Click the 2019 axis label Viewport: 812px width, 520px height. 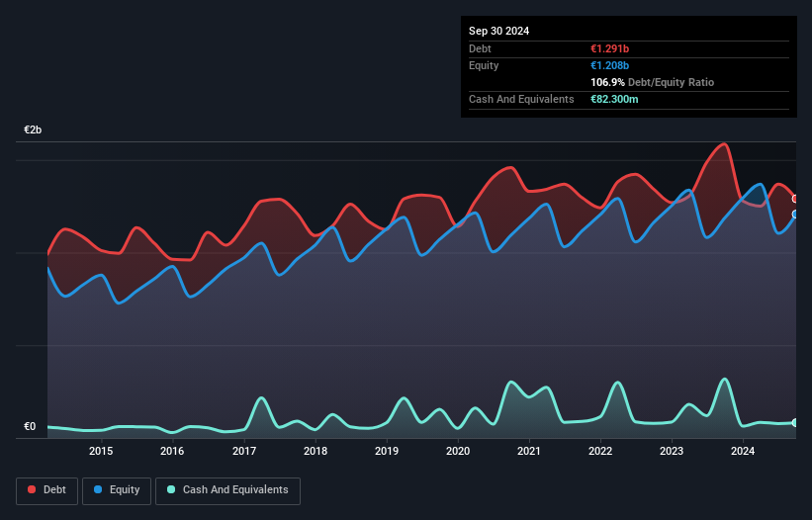click(387, 451)
